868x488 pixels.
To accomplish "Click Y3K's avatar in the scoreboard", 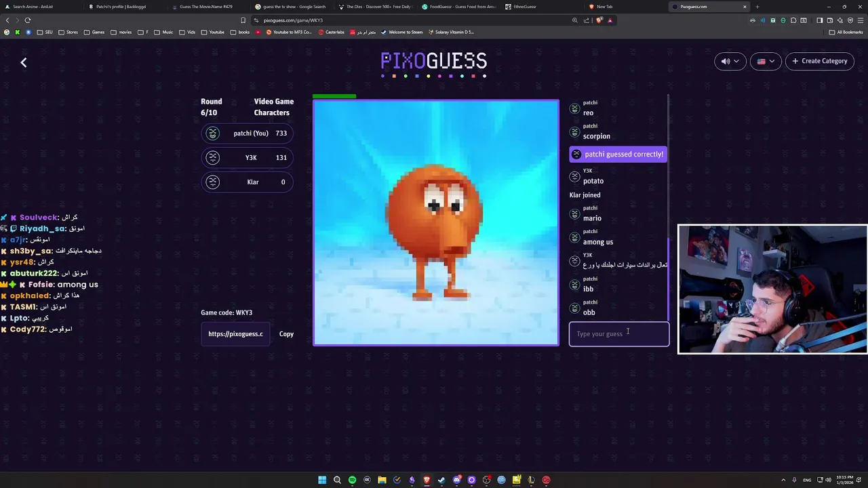I will point(213,158).
